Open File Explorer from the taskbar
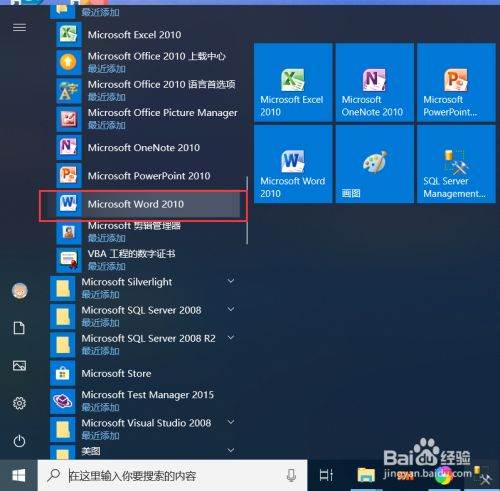 click(x=366, y=475)
